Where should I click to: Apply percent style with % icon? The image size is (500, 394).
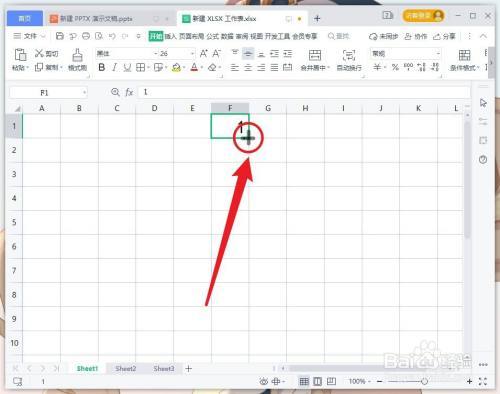click(x=395, y=68)
